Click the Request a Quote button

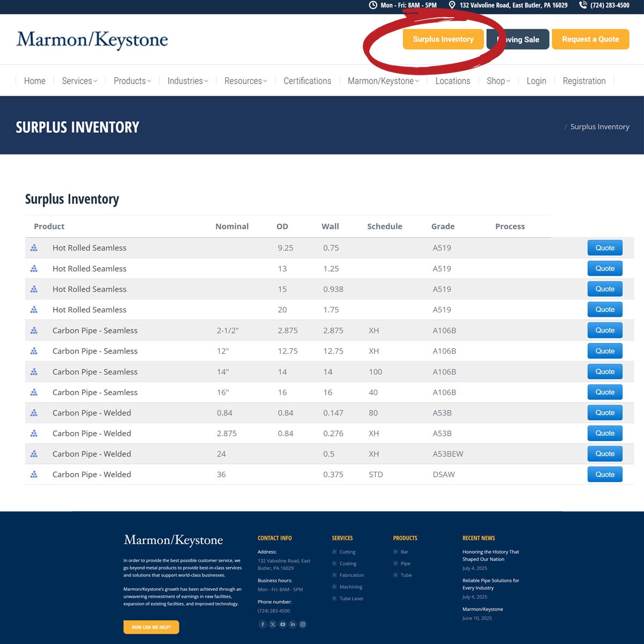click(x=590, y=39)
